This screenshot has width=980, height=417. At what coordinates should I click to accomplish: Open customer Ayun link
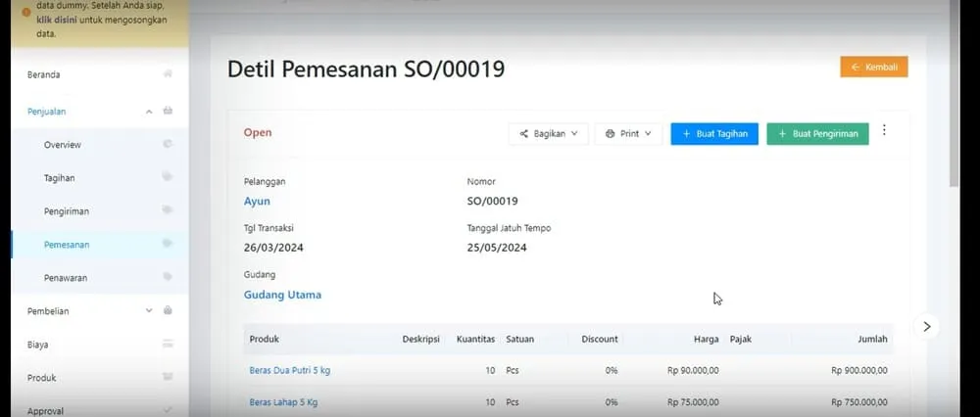[257, 201]
